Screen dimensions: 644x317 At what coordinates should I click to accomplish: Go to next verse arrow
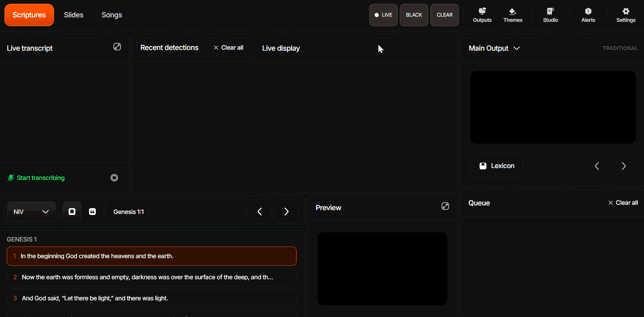286,212
